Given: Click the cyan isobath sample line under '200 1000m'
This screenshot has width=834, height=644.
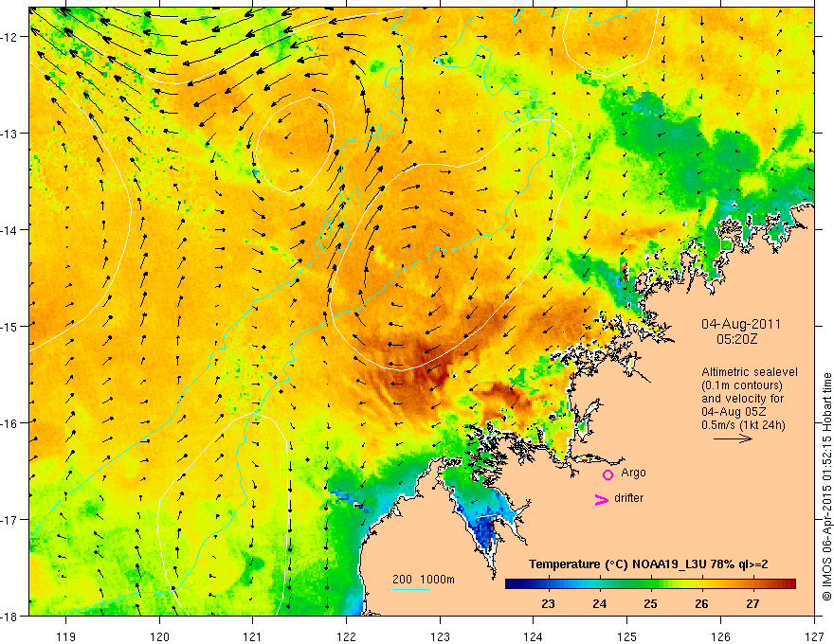Looking at the screenshot, I should click(x=411, y=589).
